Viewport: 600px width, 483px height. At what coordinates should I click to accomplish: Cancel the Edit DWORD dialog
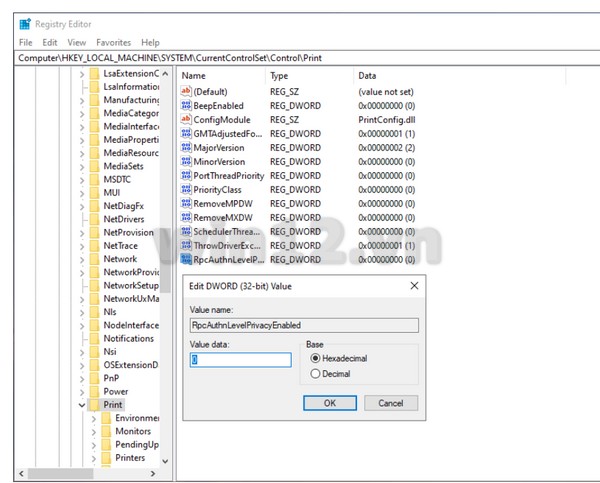(390, 403)
